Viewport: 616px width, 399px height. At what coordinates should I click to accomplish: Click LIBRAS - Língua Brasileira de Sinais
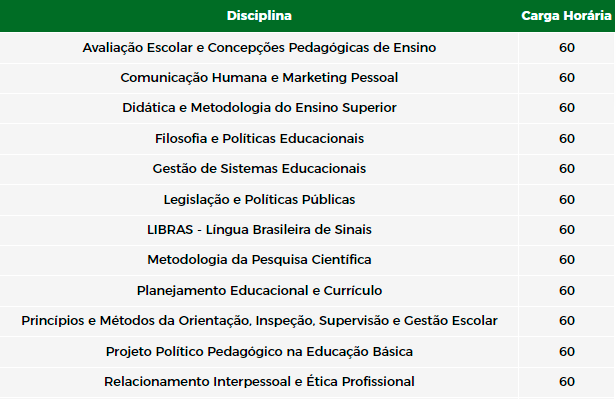pos(259,230)
